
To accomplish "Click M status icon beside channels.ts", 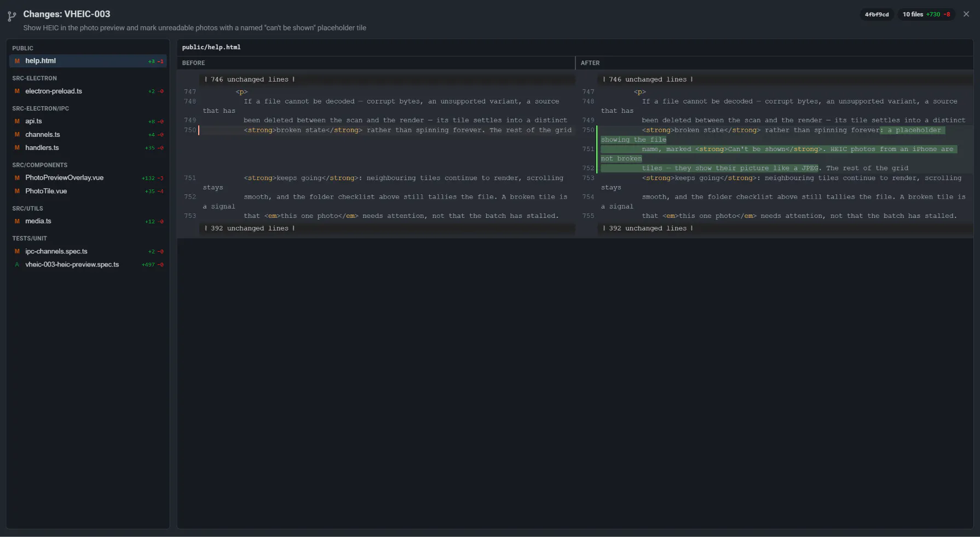I will (17, 134).
